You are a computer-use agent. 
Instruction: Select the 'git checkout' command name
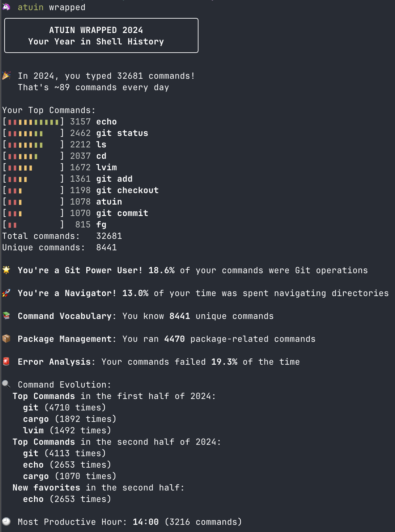click(127, 190)
